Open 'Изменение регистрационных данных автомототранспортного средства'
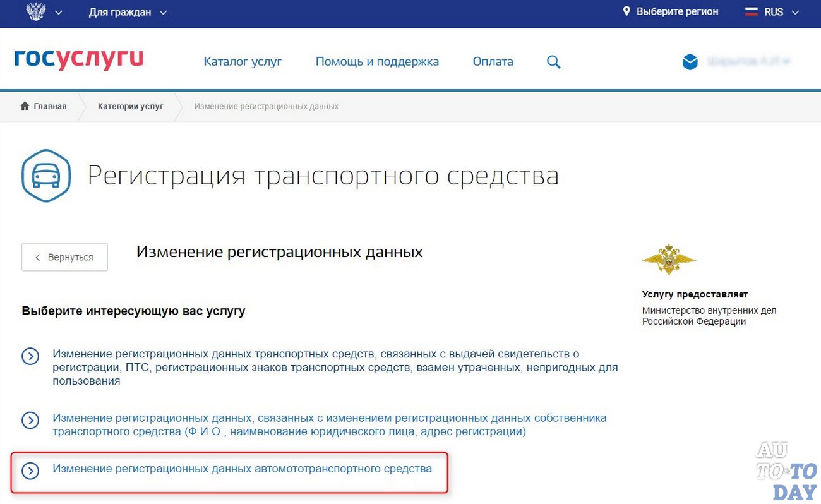The image size is (821, 504). click(x=242, y=469)
